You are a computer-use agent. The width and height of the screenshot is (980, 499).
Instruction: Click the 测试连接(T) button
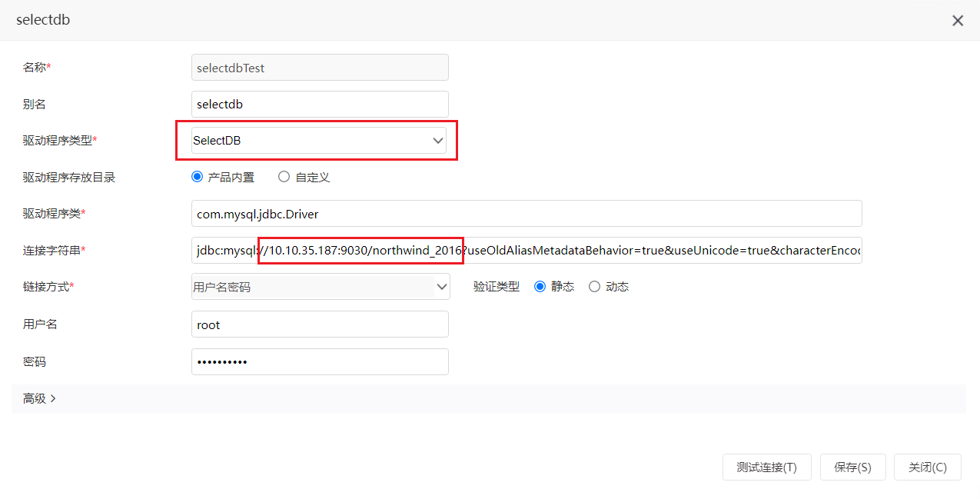[x=766, y=467]
